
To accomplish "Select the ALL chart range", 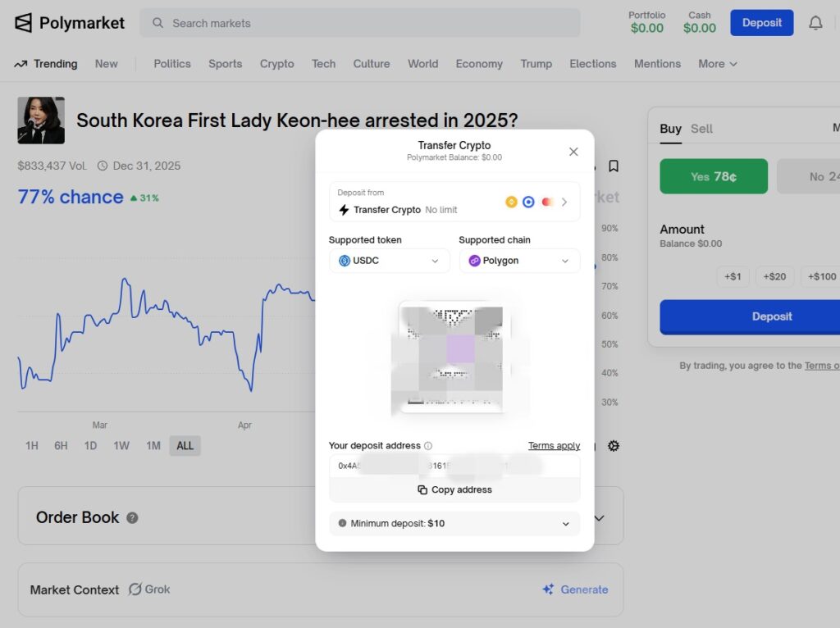I will pyautogui.click(x=185, y=445).
